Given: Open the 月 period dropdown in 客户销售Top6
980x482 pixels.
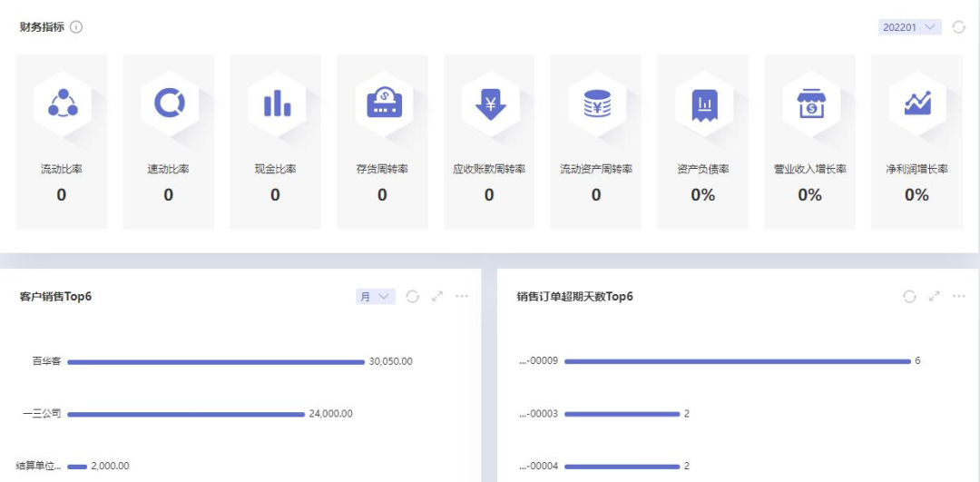Looking at the screenshot, I should 376,296.
